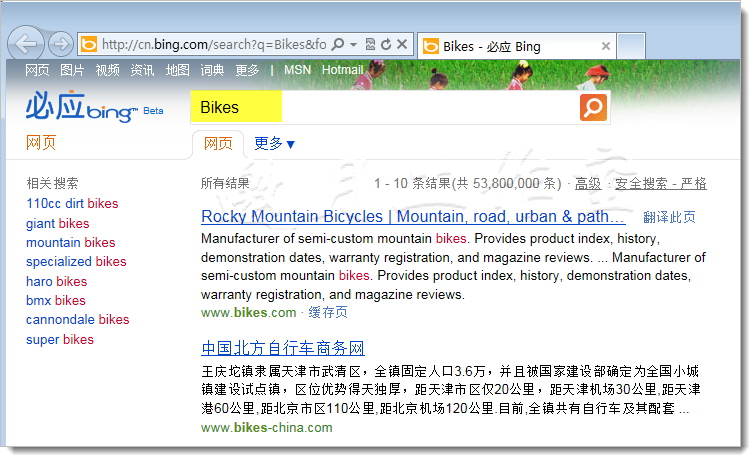
Task: Open the related search 'cannondale bikes'
Action: (78, 319)
